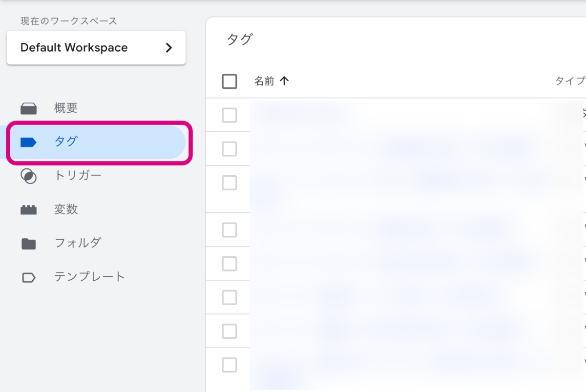Click the 変数 brick-shaped icon

pos(29,210)
